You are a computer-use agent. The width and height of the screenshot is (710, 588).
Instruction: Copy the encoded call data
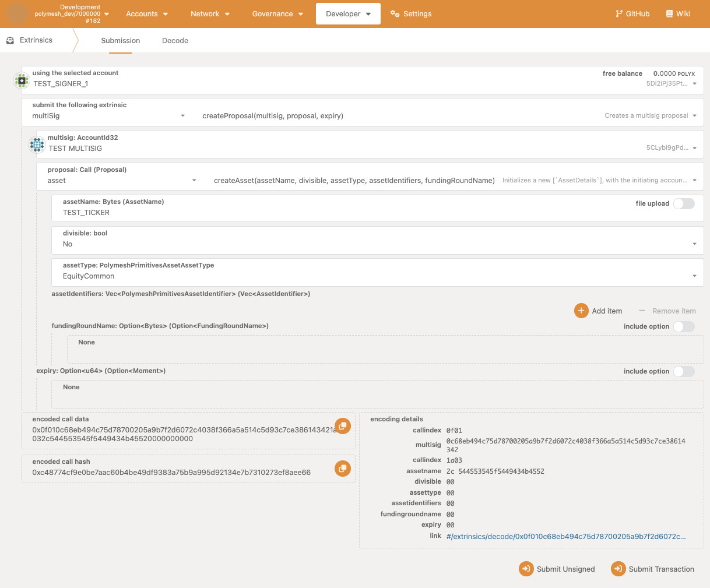pyautogui.click(x=343, y=426)
